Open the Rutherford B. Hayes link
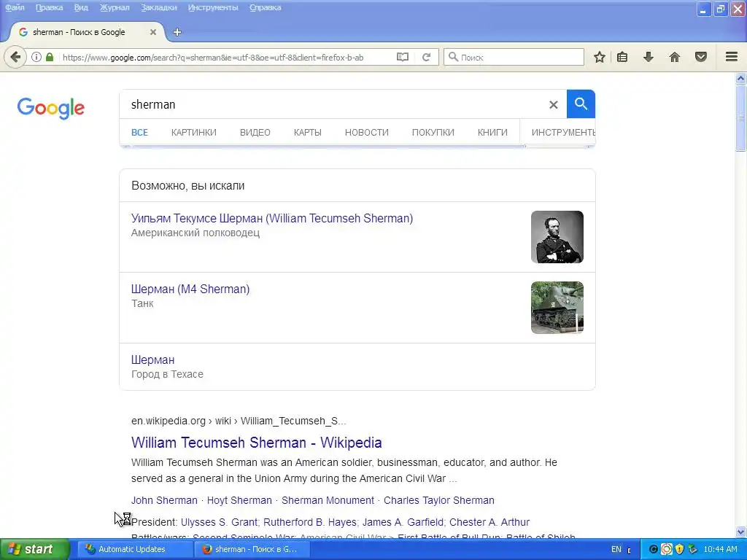 pos(309,522)
